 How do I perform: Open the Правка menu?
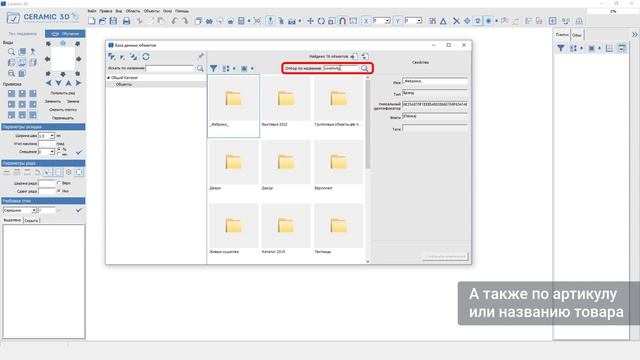[106, 11]
